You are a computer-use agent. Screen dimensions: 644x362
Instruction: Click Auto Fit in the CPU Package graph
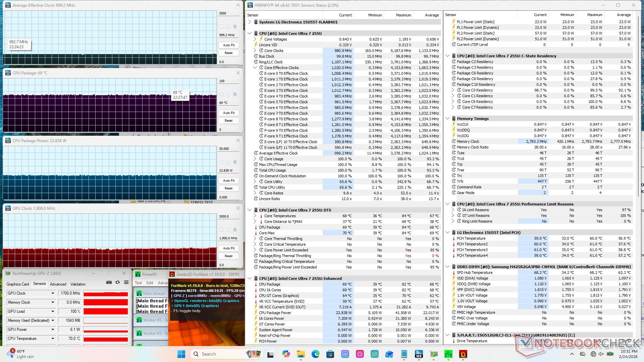coord(229,113)
